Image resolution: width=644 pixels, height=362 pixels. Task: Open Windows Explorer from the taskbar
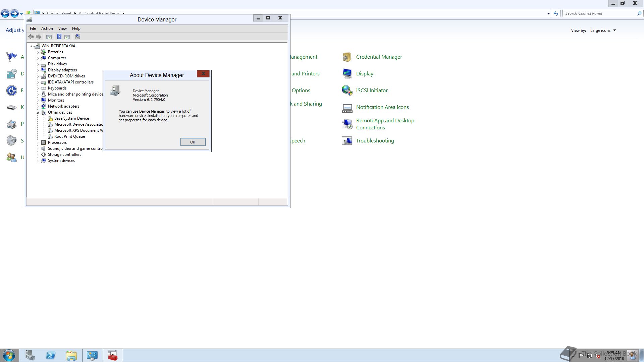71,355
